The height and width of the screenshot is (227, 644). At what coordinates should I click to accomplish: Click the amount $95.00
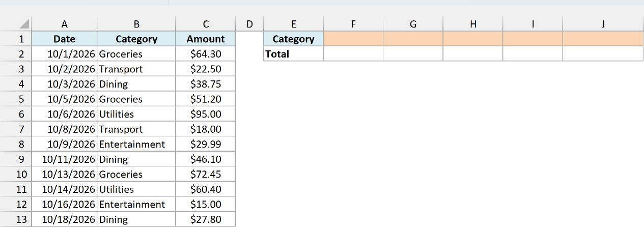tap(206, 114)
